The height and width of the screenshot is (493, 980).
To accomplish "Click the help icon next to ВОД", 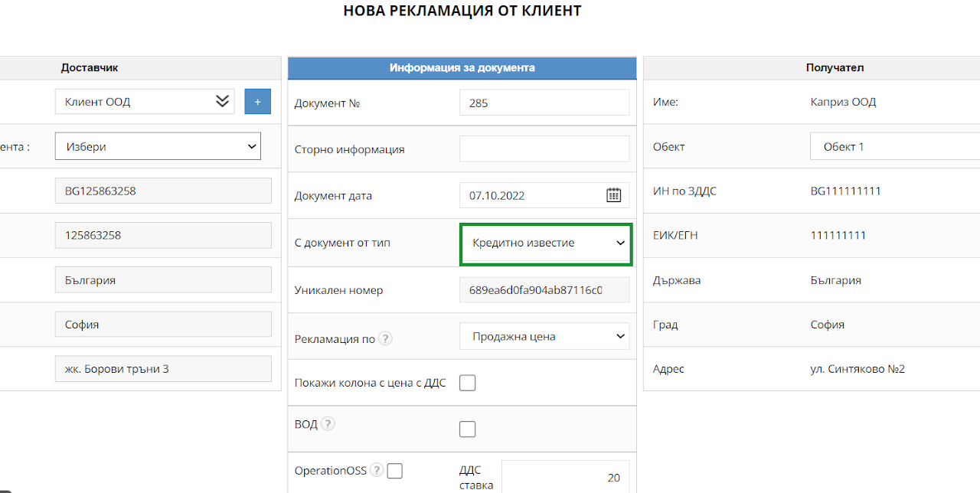I will coord(328,423).
